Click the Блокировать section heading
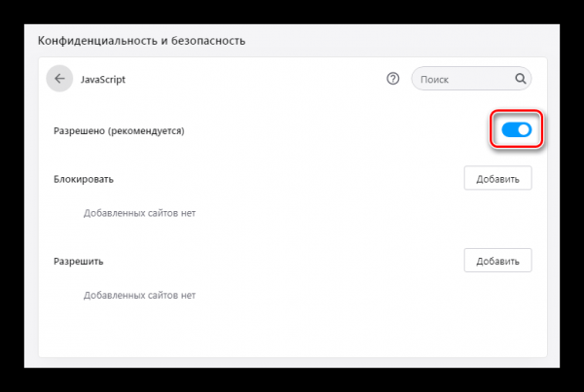 [x=84, y=179]
